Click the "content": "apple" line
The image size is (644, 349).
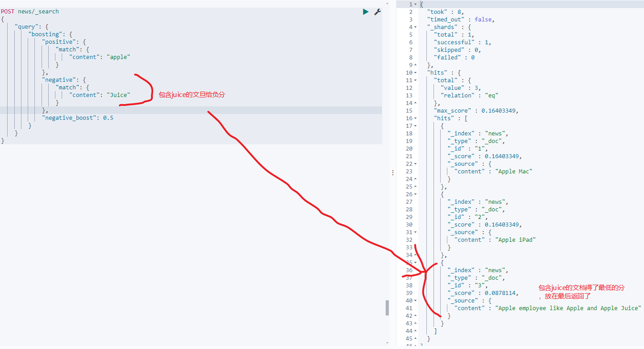100,57
